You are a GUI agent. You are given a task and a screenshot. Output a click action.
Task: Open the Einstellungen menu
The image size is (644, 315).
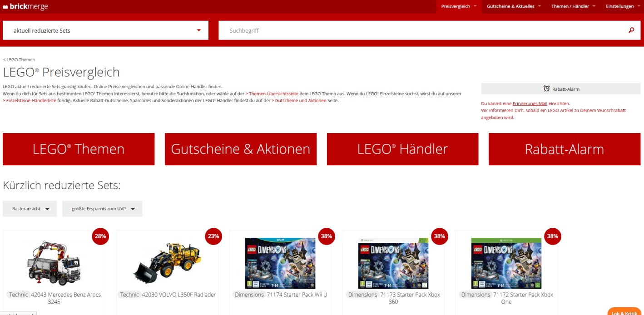coord(623,6)
